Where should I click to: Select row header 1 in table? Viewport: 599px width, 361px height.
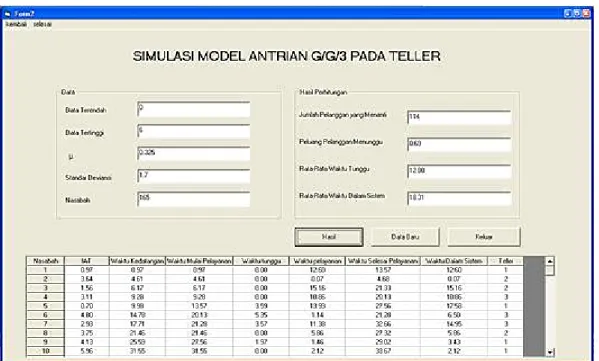46,270
